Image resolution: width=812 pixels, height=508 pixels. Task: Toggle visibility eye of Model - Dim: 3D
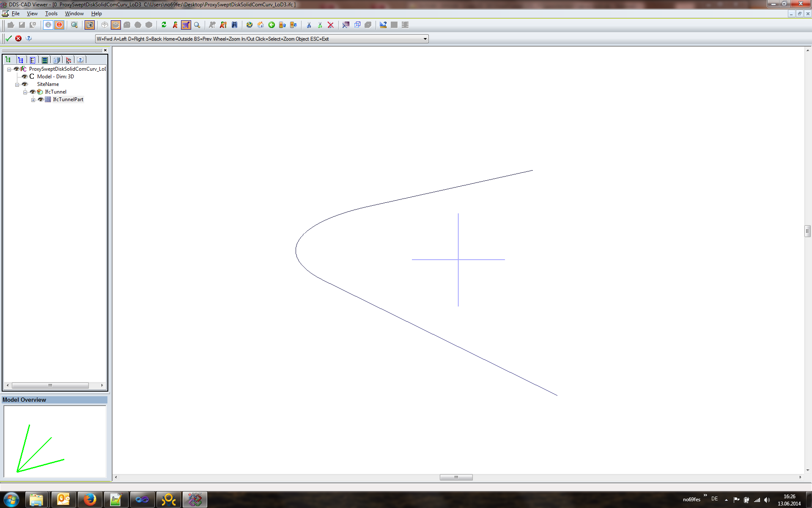(25, 77)
